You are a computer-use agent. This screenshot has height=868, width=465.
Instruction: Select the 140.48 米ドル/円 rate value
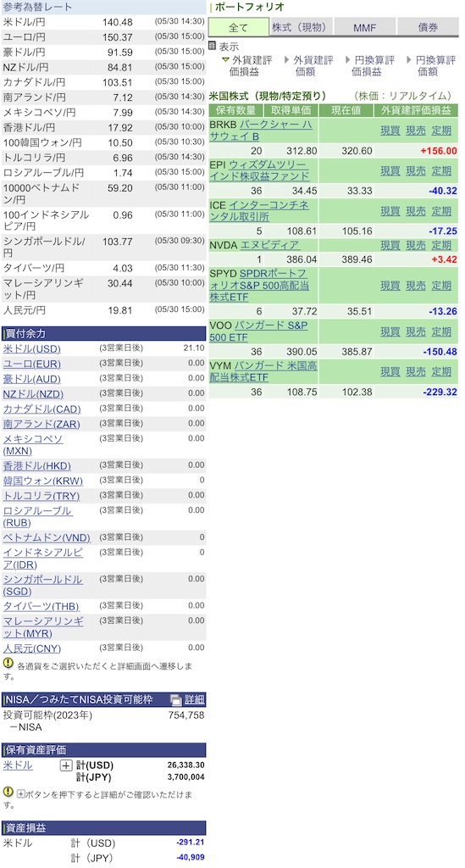click(118, 22)
